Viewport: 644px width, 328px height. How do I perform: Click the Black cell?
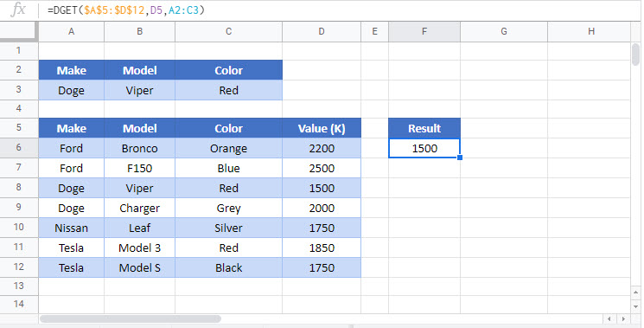(229, 267)
